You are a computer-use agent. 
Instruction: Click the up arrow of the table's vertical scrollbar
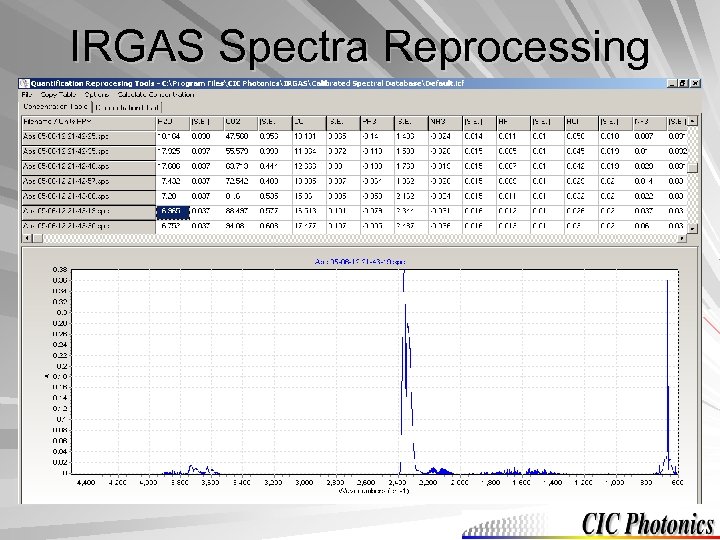692,121
